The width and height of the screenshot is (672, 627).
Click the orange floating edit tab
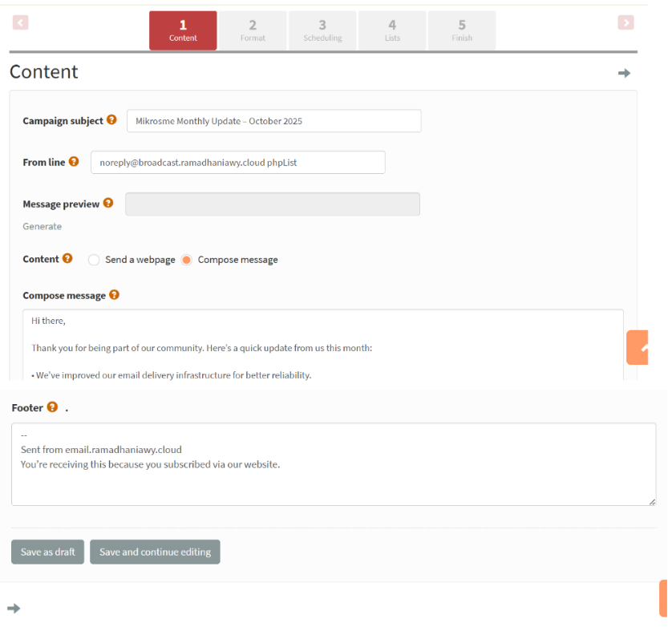[x=638, y=348]
